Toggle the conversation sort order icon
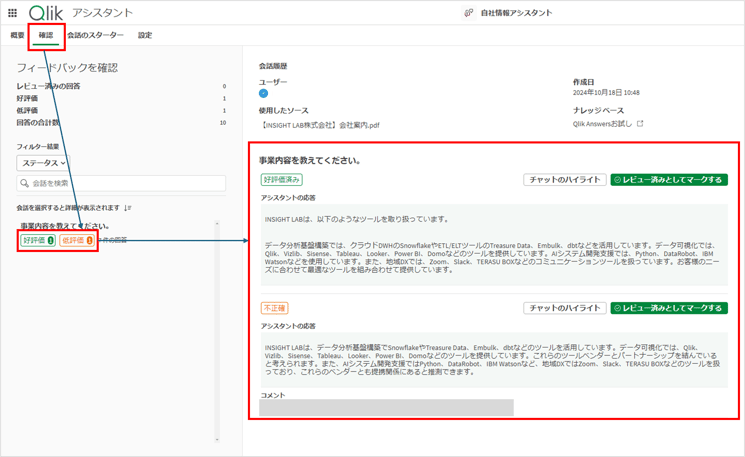 [x=127, y=208]
